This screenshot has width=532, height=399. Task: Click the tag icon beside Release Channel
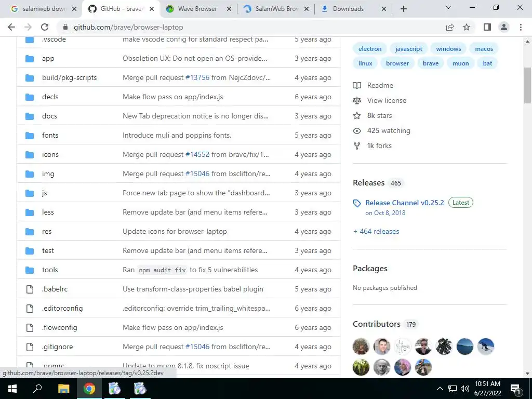point(357,203)
